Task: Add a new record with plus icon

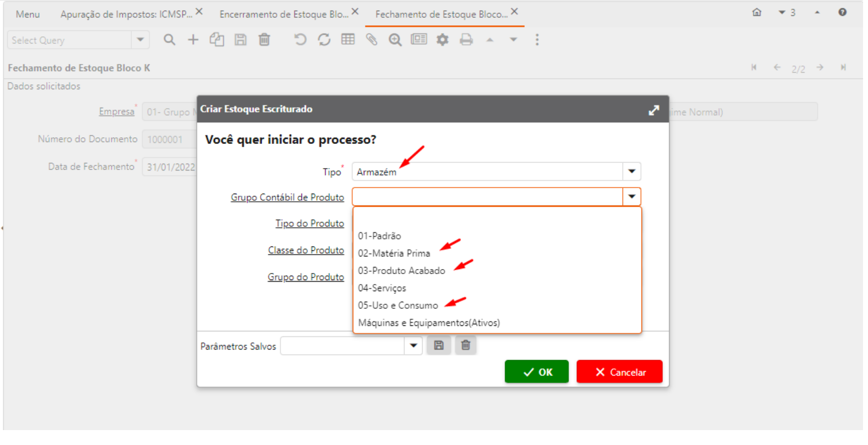Action: pyautogui.click(x=193, y=40)
